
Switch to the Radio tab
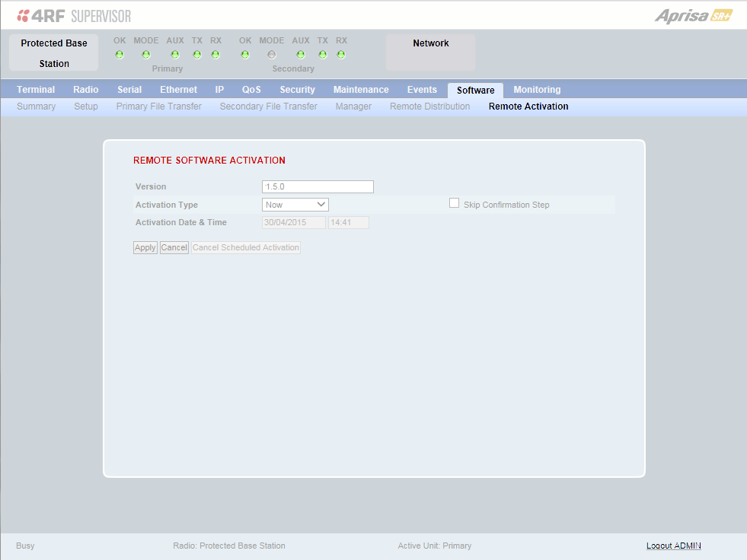click(86, 90)
